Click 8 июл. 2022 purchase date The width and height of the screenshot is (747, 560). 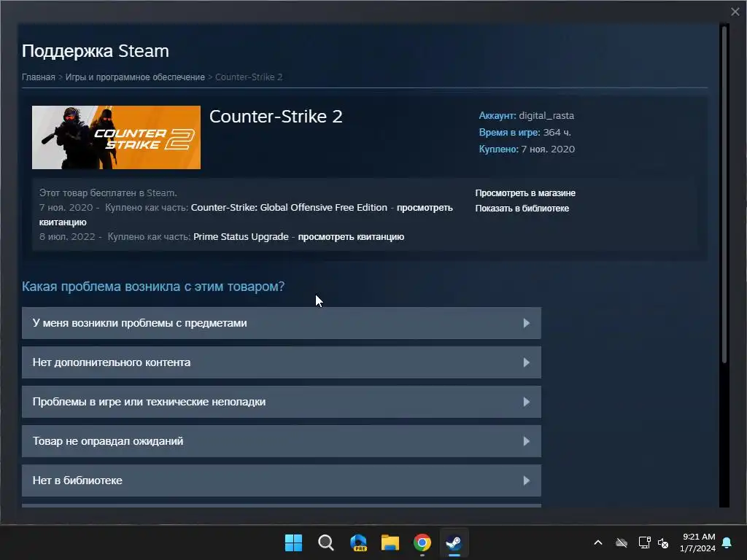point(67,237)
